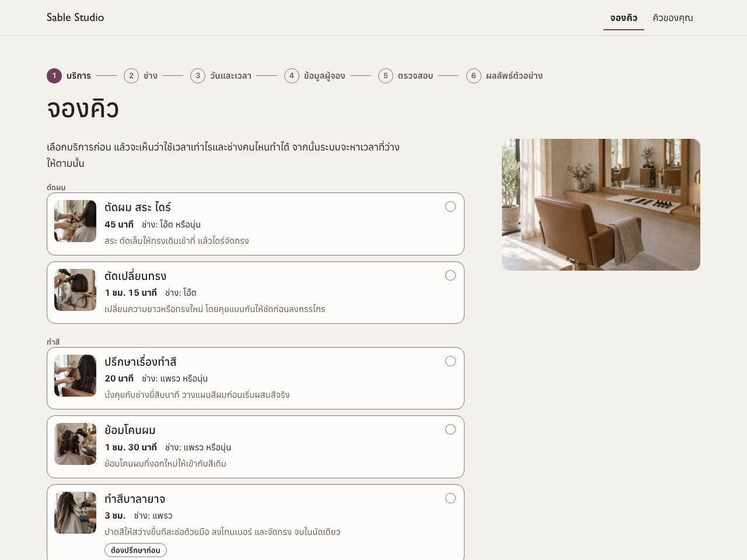Viewport: 747px width, 560px height.
Task: Select the ย้อมโคนผม radio button
Action: pyautogui.click(x=451, y=429)
